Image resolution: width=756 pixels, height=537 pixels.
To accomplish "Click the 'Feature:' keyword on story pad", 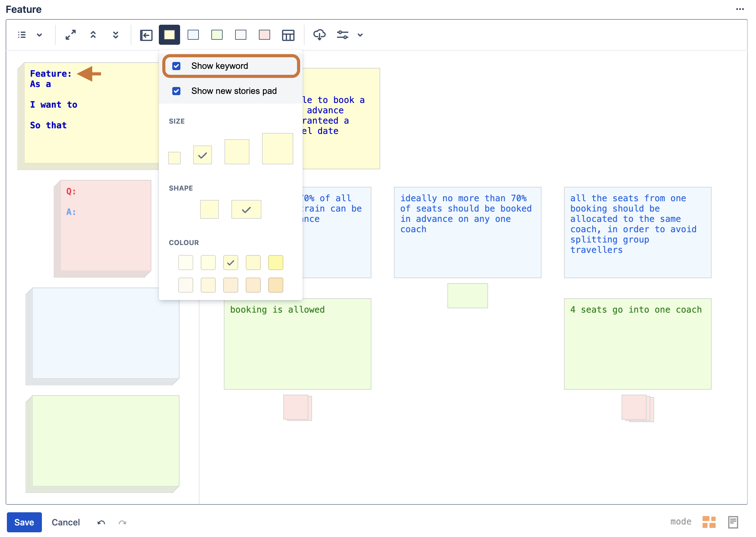I will (51, 74).
